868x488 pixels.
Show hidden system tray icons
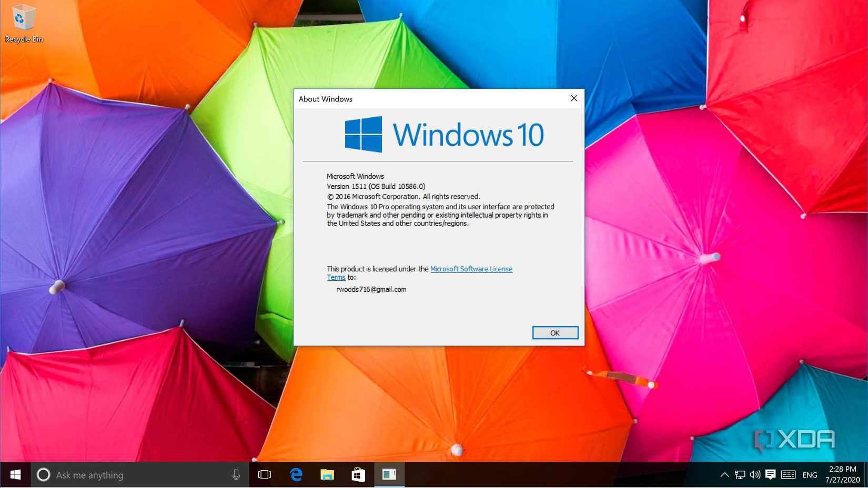(x=724, y=475)
